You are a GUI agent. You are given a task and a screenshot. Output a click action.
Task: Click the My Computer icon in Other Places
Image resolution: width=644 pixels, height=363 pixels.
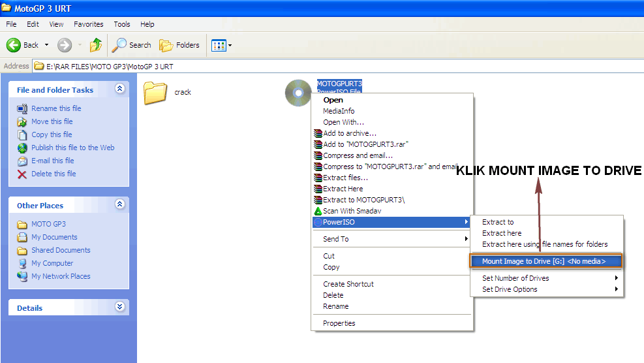(22, 263)
